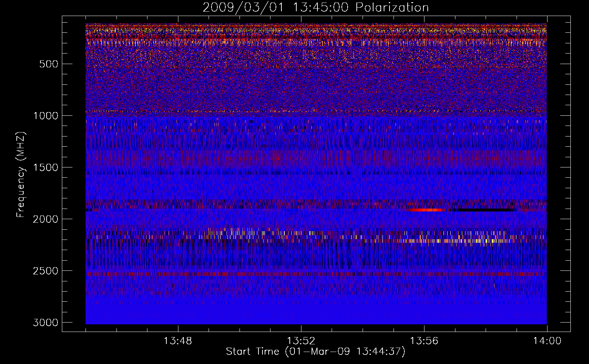The width and height of the screenshot is (589, 364).
Task: Click the 13:48 time tick label
Action: pyautogui.click(x=178, y=341)
